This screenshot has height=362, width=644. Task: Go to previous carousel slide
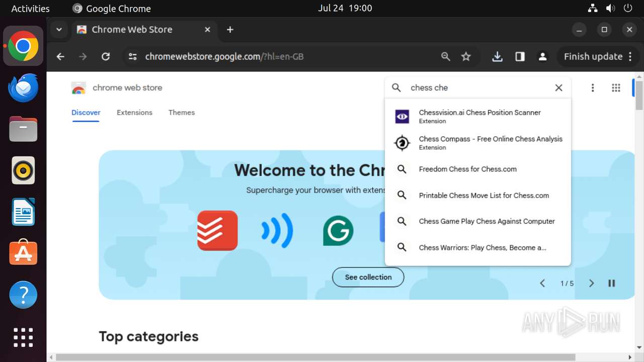(542, 283)
